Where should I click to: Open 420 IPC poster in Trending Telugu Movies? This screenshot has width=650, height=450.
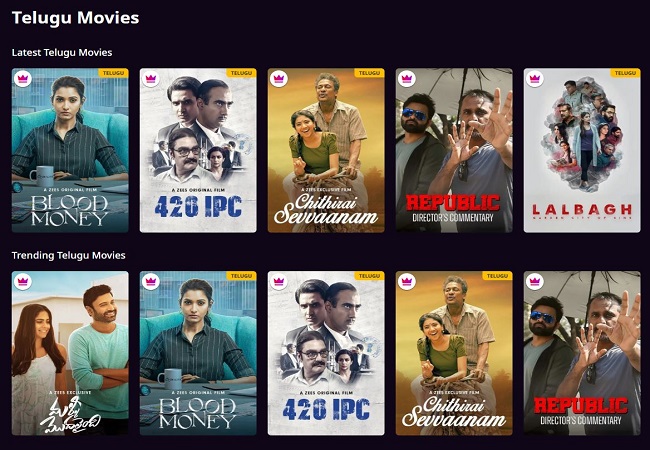[x=326, y=353]
